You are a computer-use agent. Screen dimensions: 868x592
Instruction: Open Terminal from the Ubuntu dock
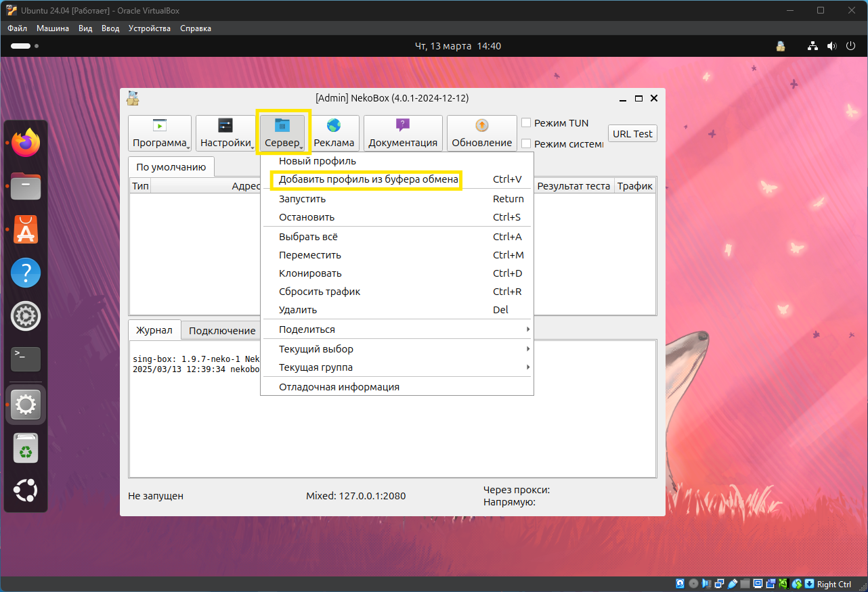26,359
